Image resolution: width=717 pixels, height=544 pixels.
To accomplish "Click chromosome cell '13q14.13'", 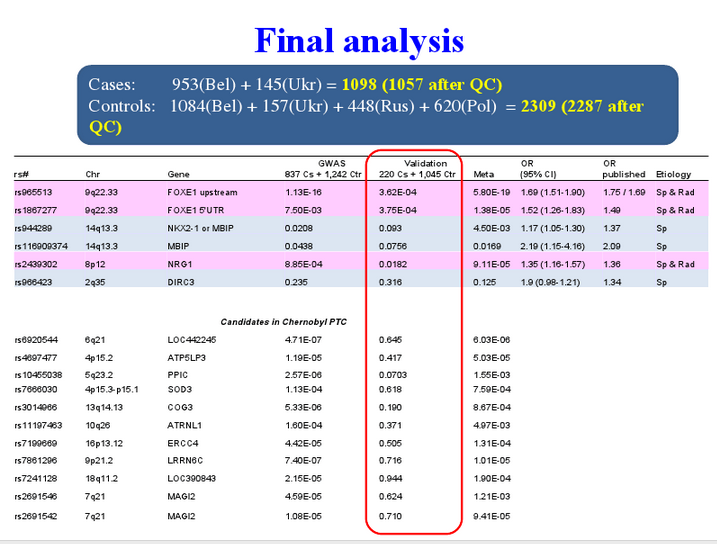I will point(104,408).
